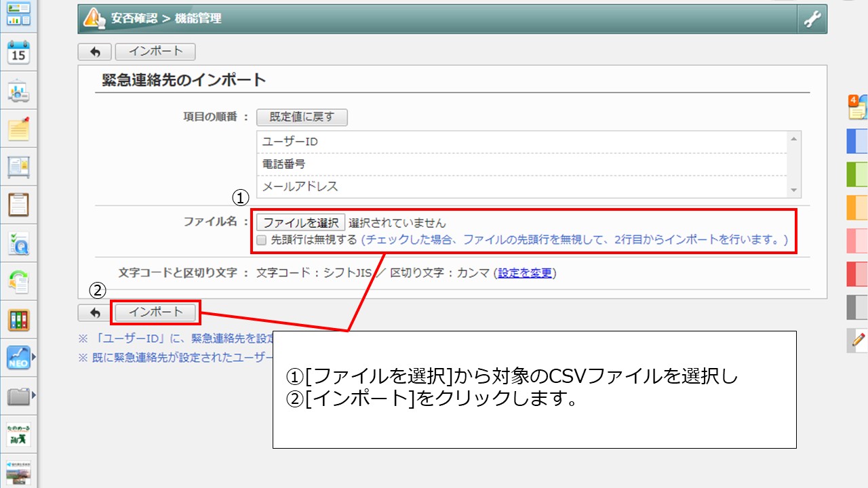
Task: Open the gray folder icon in the sidebar
Action: click(18, 396)
